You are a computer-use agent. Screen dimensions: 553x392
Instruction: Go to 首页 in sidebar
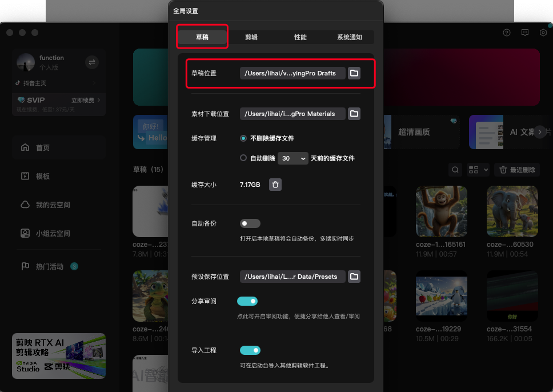(x=58, y=147)
